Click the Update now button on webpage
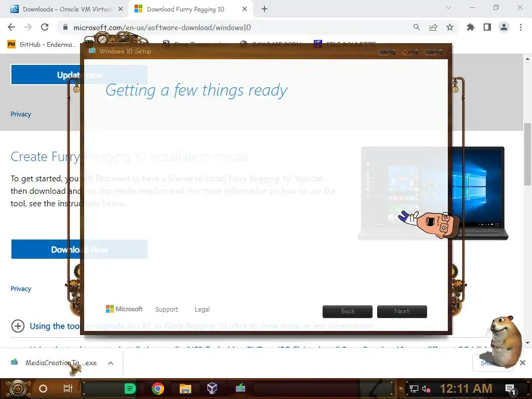532x399 pixels. pos(79,75)
